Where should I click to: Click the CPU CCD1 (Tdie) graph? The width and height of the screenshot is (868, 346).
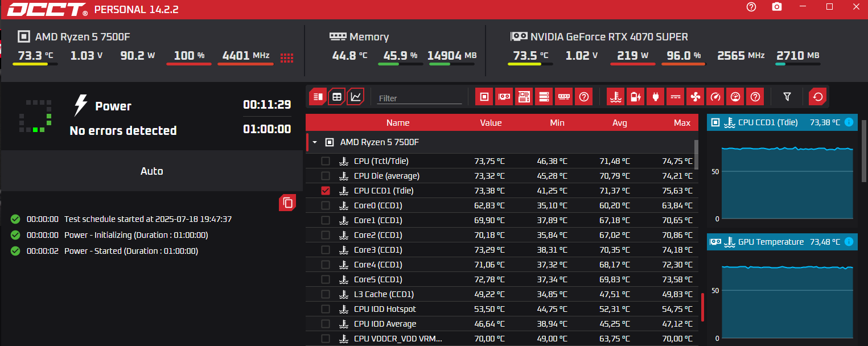[787, 183]
